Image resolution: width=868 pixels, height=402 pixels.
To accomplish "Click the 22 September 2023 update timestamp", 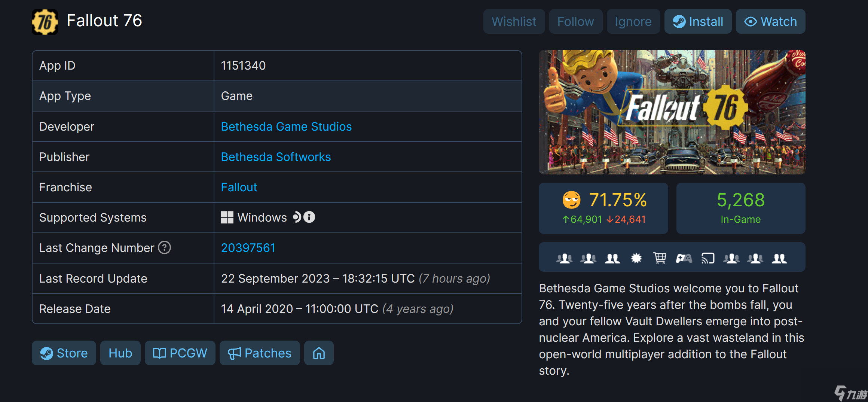I will coord(355,278).
